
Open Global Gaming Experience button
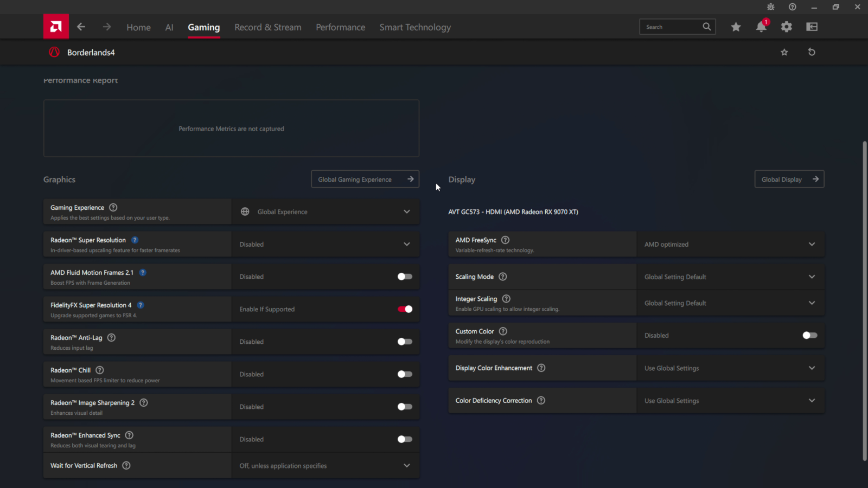(x=365, y=179)
